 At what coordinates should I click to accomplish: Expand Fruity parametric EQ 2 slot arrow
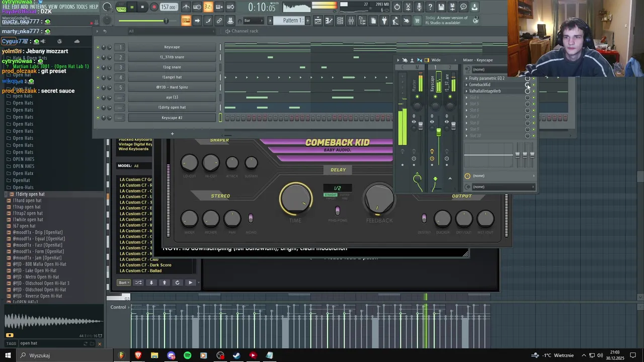point(466,78)
